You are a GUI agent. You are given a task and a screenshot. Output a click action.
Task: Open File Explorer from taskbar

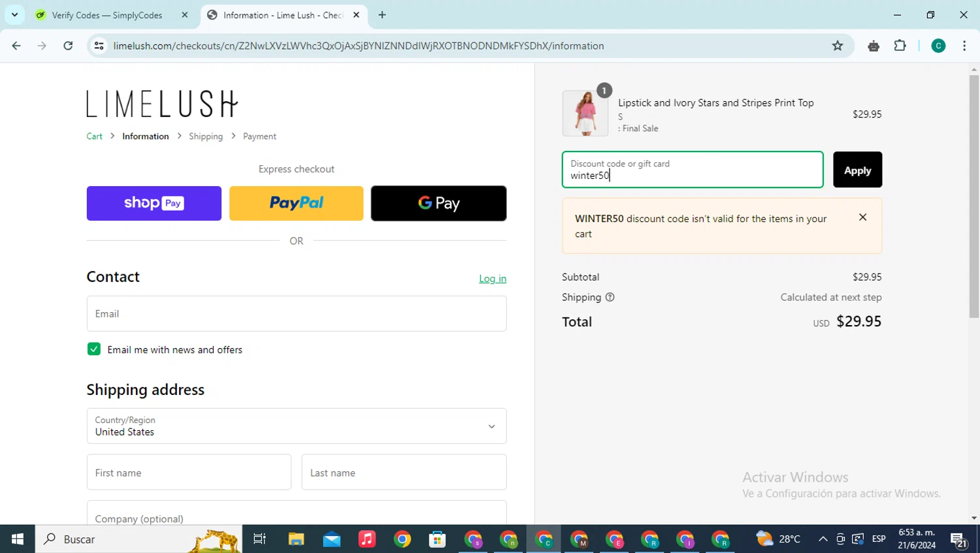click(x=296, y=539)
